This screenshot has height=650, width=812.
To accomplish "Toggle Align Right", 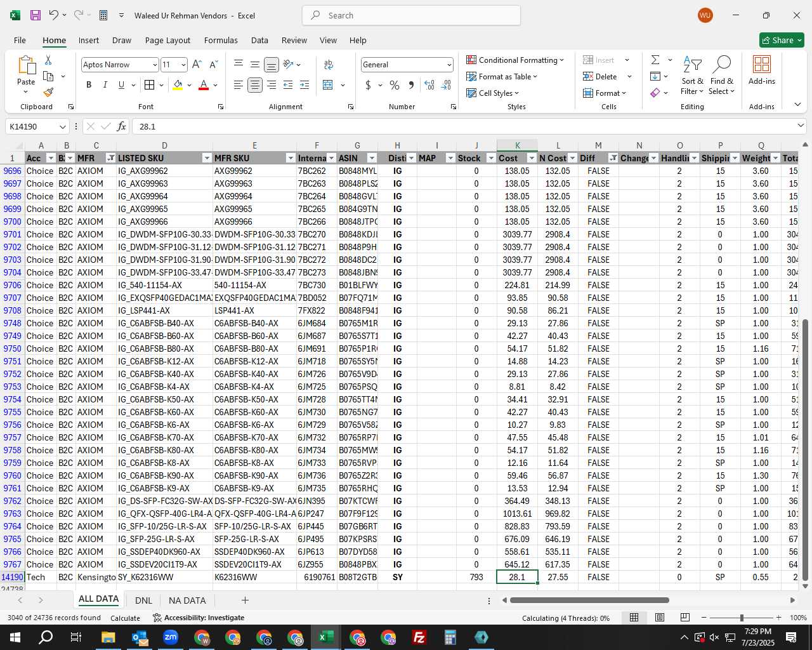I will click(x=272, y=85).
